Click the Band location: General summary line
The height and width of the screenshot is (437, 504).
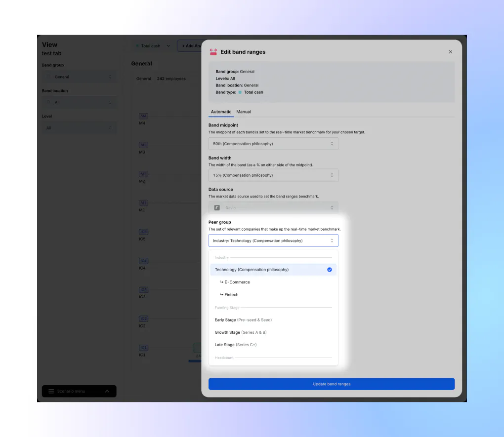coord(237,85)
